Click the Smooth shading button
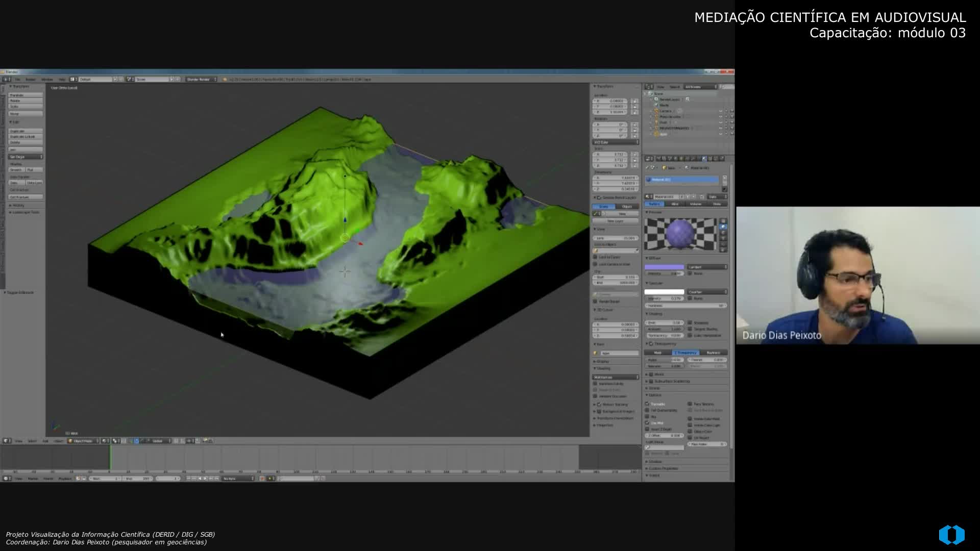Screen dimensions: 980x551 [x=17, y=170]
